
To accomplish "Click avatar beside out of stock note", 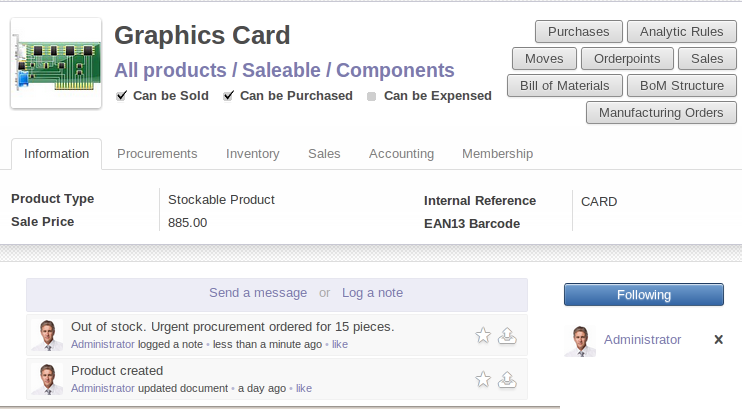I will click(x=47, y=335).
